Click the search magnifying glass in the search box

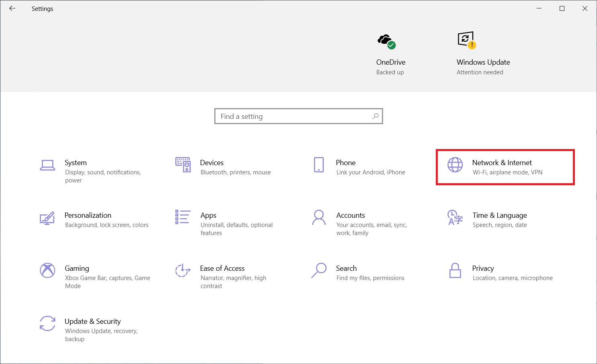click(x=375, y=116)
